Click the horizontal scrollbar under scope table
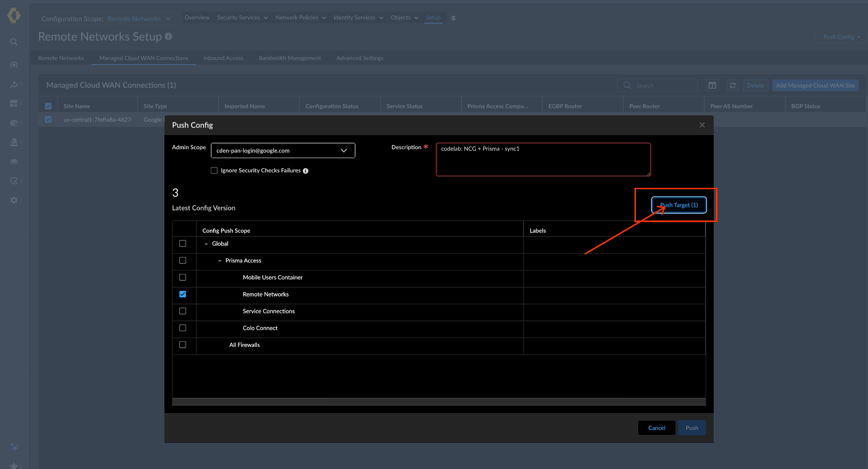This screenshot has height=469, width=868. [439, 402]
